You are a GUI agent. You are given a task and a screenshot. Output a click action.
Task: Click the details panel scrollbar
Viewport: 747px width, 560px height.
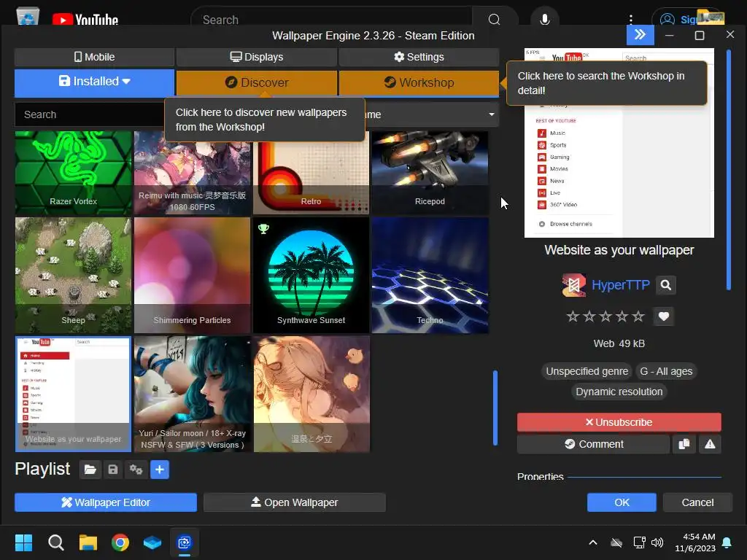tap(729, 169)
